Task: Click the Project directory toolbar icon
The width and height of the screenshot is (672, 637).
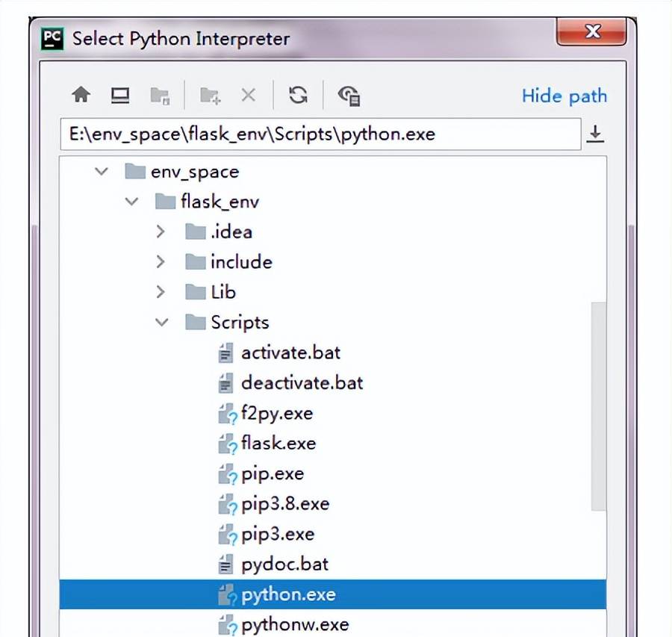Action: (160, 95)
